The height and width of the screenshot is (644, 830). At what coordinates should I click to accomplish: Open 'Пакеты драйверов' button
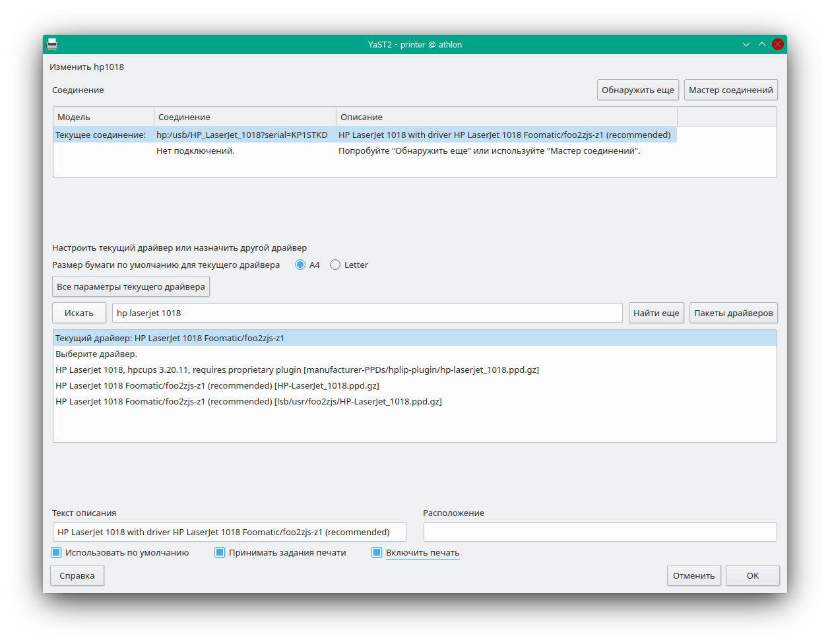point(734,313)
